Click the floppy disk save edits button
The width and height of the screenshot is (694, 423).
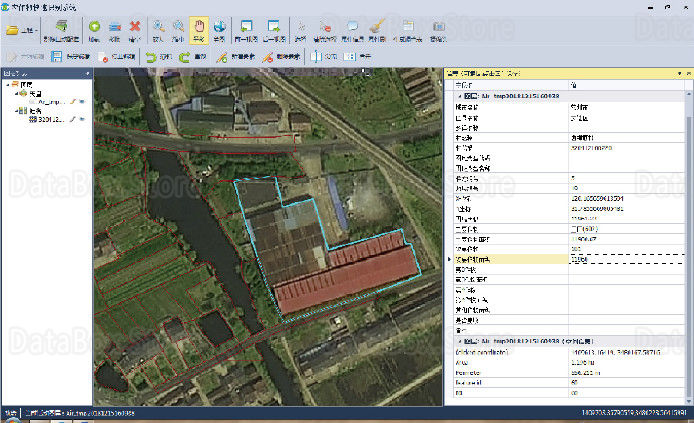point(70,57)
